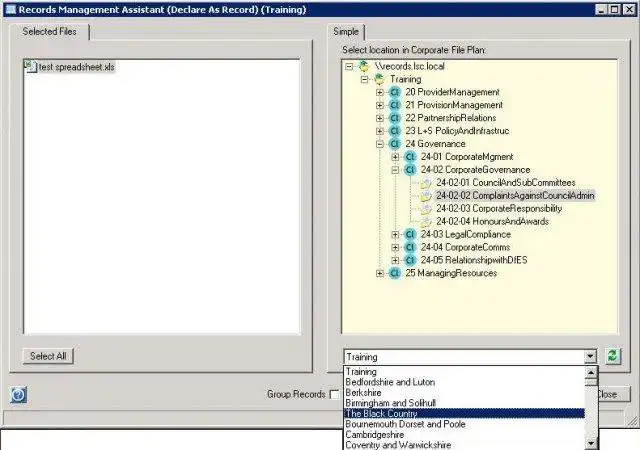Expand the 22 PartnershipRelations node
Image resolution: width=640 pixels, height=450 pixels.
(x=380, y=118)
